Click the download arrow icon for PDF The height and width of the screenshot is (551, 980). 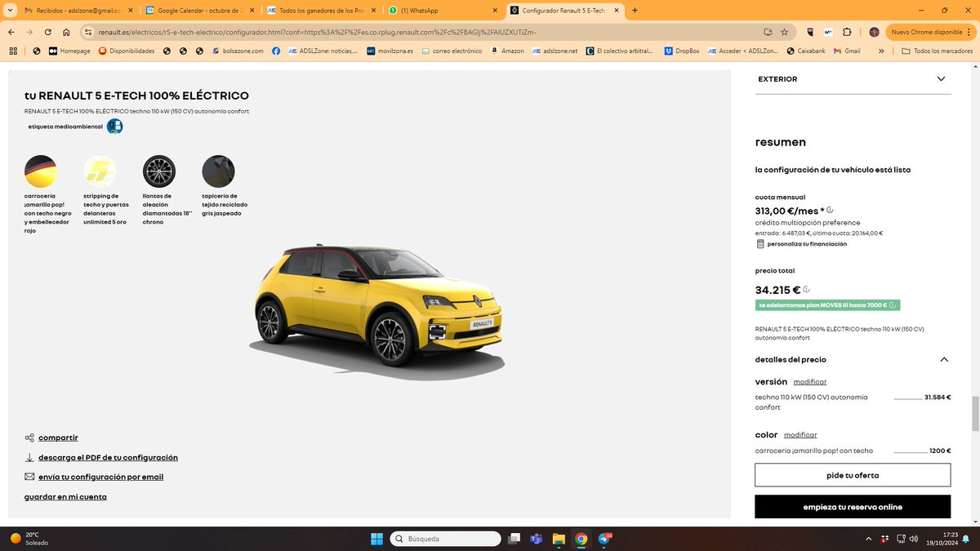[29, 457]
